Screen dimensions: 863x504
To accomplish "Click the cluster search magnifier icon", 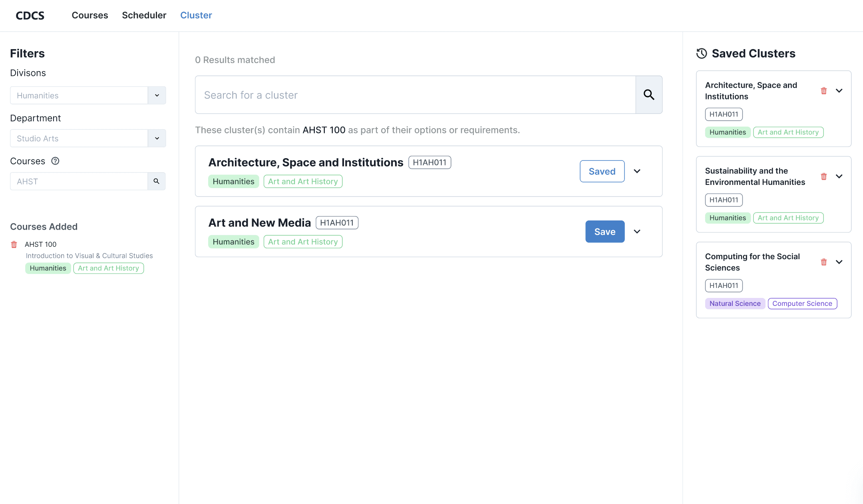I will point(649,95).
